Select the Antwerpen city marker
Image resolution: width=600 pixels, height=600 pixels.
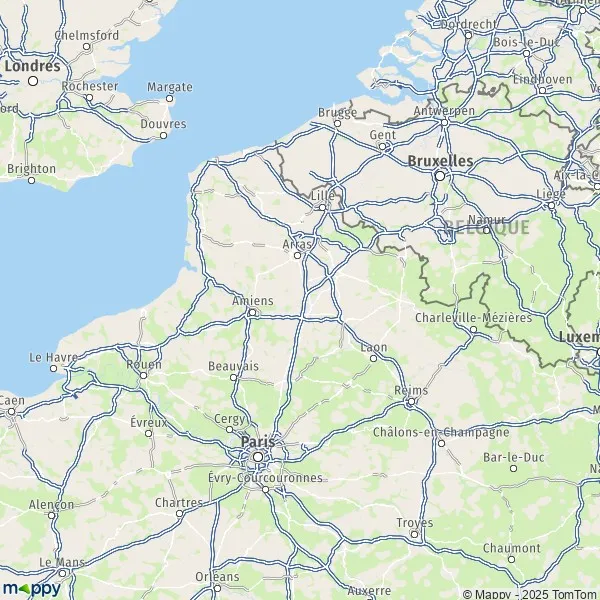[x=445, y=122]
